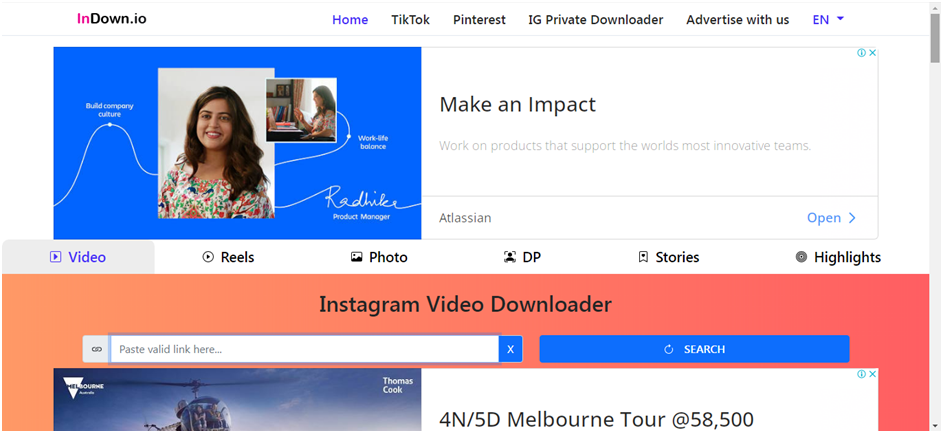Open the Pinterest downloader link
Image resolution: width=943 pixels, height=433 pixels.
click(x=479, y=19)
